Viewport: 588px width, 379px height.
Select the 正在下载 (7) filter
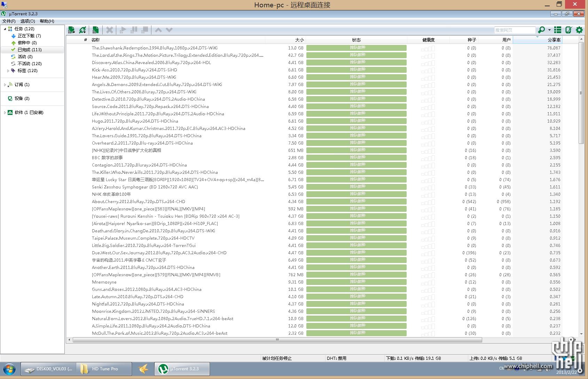click(29, 36)
